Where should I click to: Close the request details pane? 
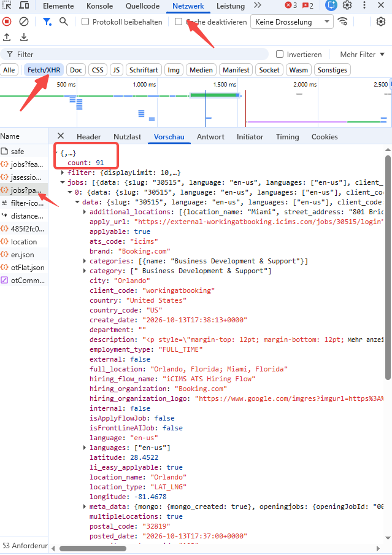(61, 136)
